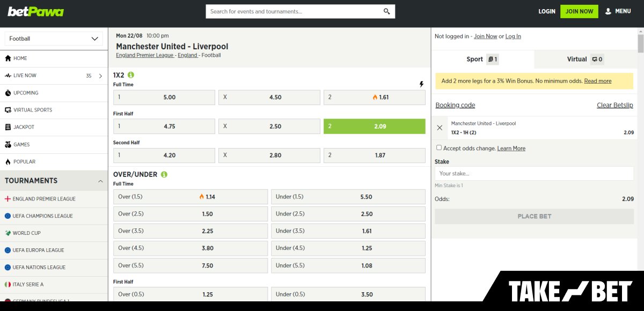Select Over (2.5) Full Time odds 1.50
The image size is (644, 311).
point(191,214)
